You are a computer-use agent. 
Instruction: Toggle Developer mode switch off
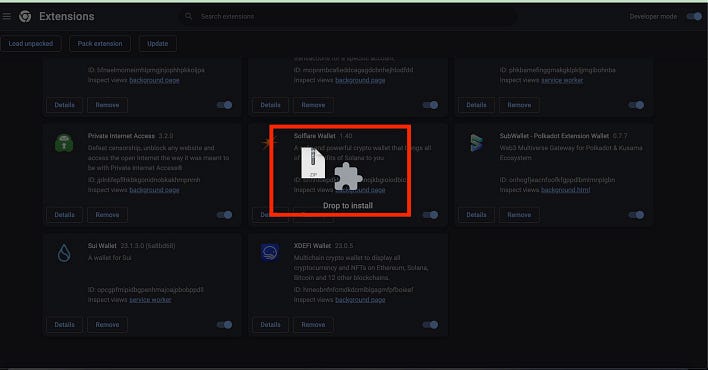[694, 16]
